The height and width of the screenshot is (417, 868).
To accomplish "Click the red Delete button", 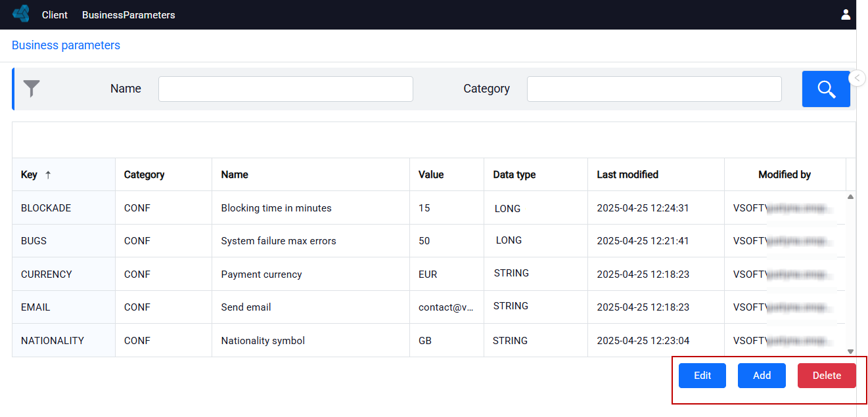I will click(x=827, y=376).
